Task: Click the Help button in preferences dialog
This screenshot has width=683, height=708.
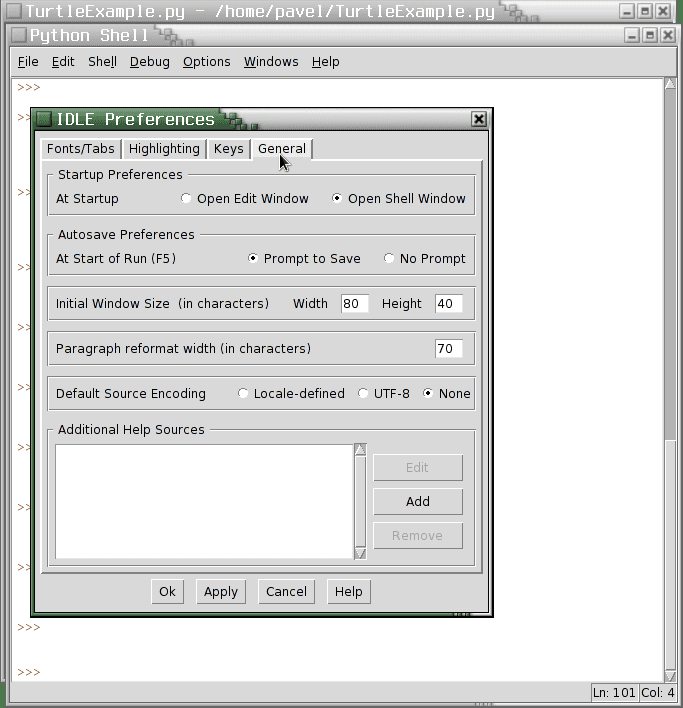Action: (x=348, y=592)
